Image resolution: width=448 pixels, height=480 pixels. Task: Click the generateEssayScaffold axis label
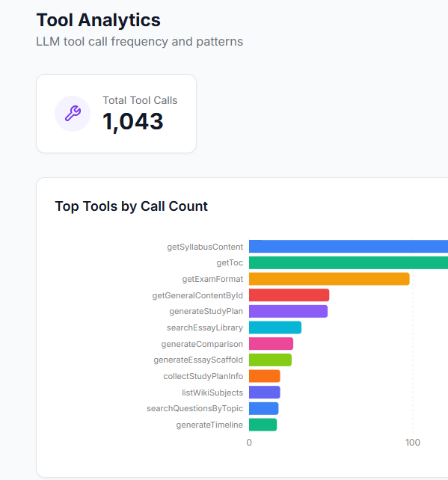tap(198, 360)
